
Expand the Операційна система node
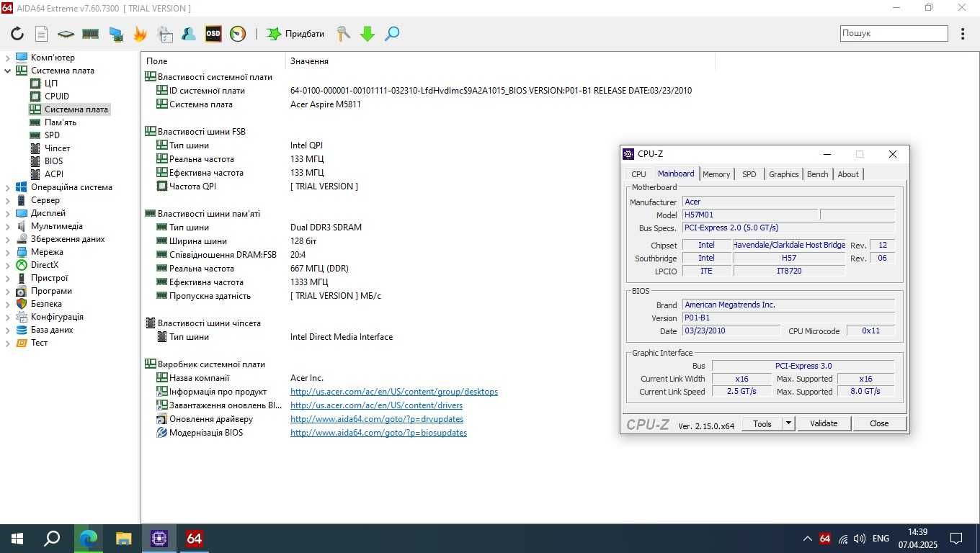(x=8, y=187)
